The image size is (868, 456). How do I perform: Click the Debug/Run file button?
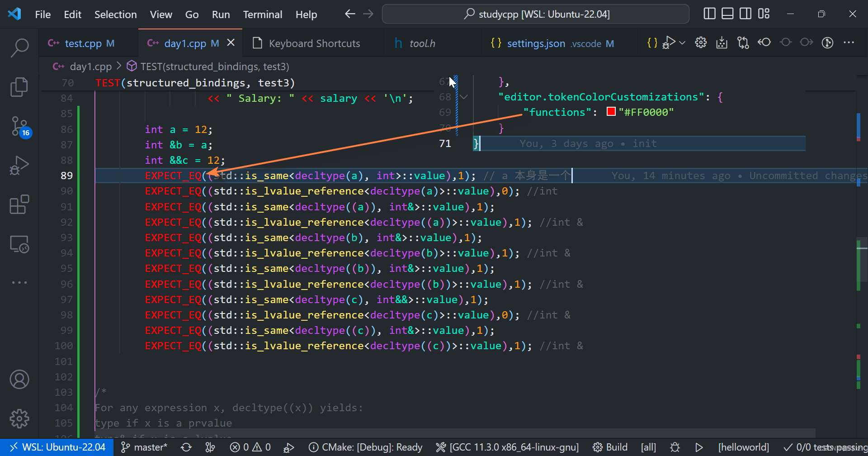point(669,43)
